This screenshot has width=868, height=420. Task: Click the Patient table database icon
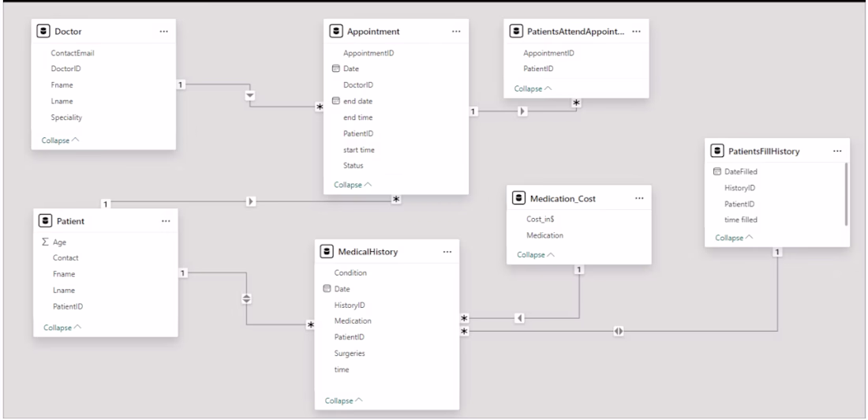pyautogui.click(x=46, y=221)
